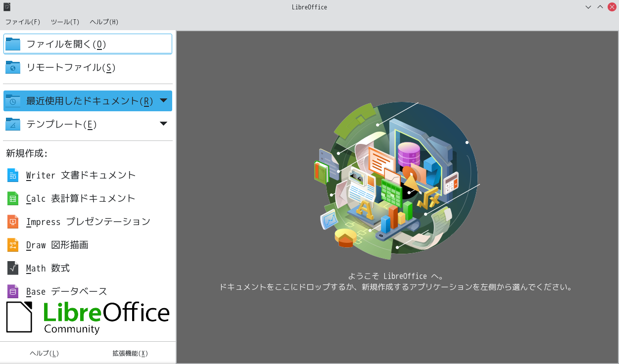Open the ファイル(F) menu
Viewport: 619px width, 364px height.
point(23,22)
